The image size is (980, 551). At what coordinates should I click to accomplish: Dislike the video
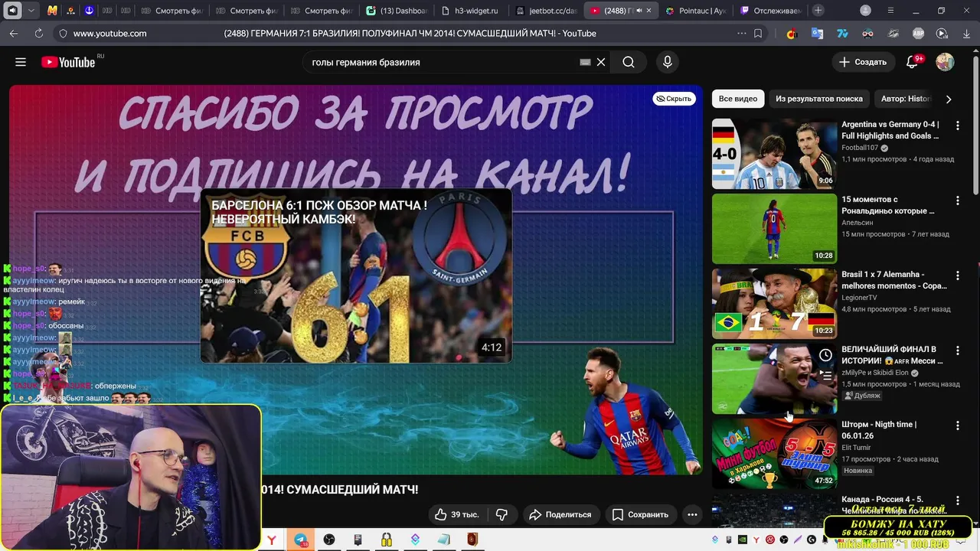(502, 514)
